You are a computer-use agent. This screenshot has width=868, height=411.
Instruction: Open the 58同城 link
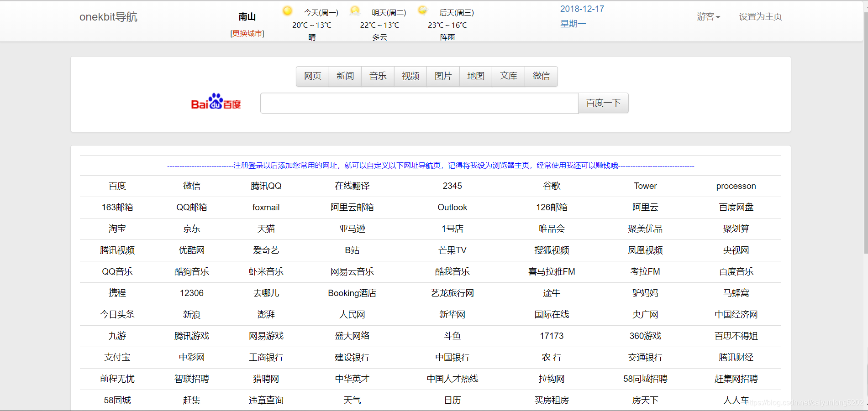pos(117,401)
